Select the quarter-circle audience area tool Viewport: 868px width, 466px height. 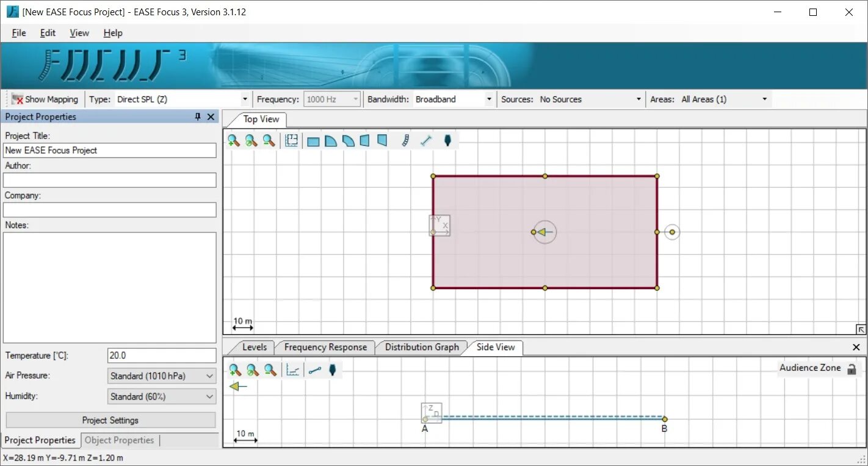331,142
